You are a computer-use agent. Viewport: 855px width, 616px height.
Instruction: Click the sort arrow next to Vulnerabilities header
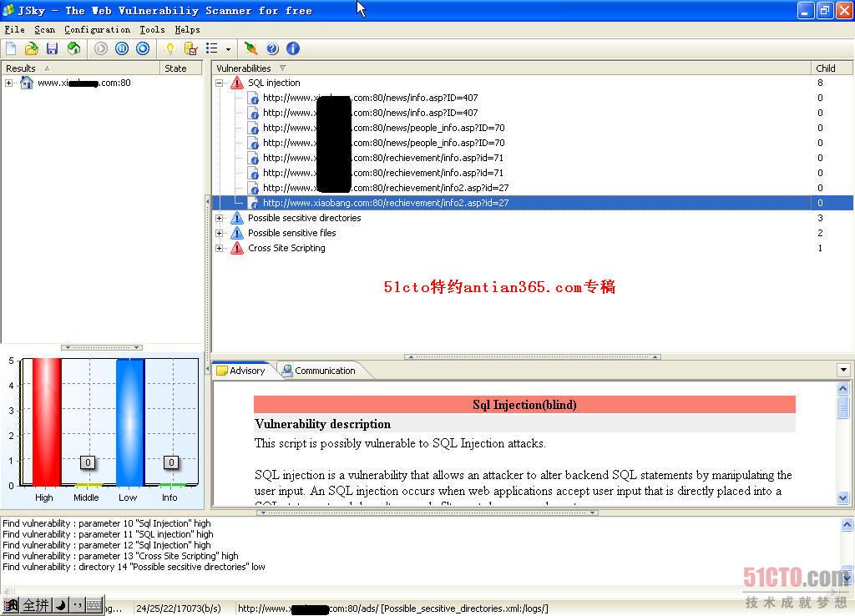(282, 68)
